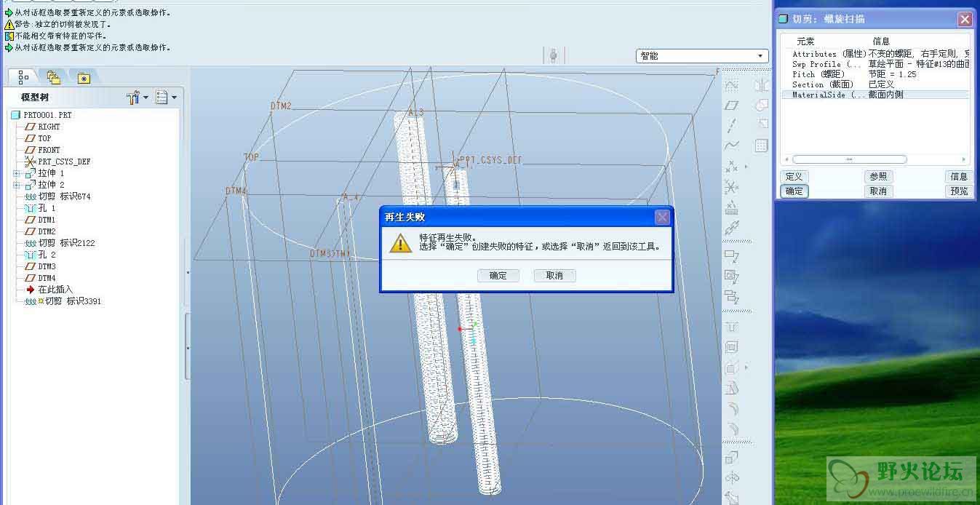This screenshot has width=980, height=505.
Task: Select PRT0001.PRT root in model tree
Action: (41, 115)
